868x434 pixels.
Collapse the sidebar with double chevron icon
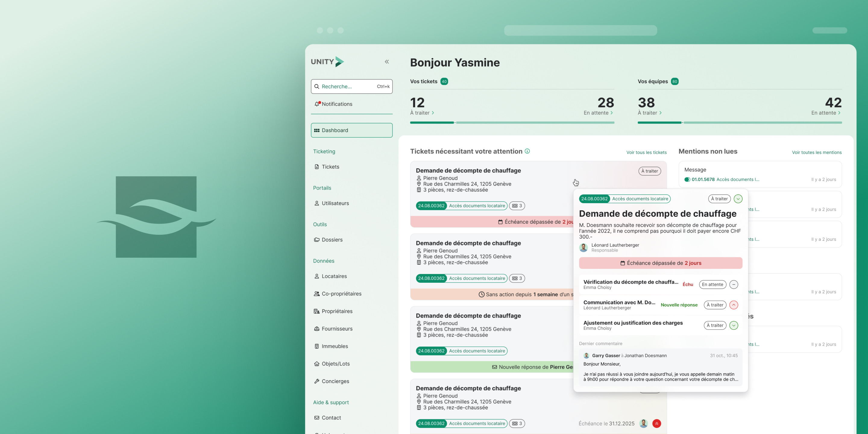[x=387, y=62]
